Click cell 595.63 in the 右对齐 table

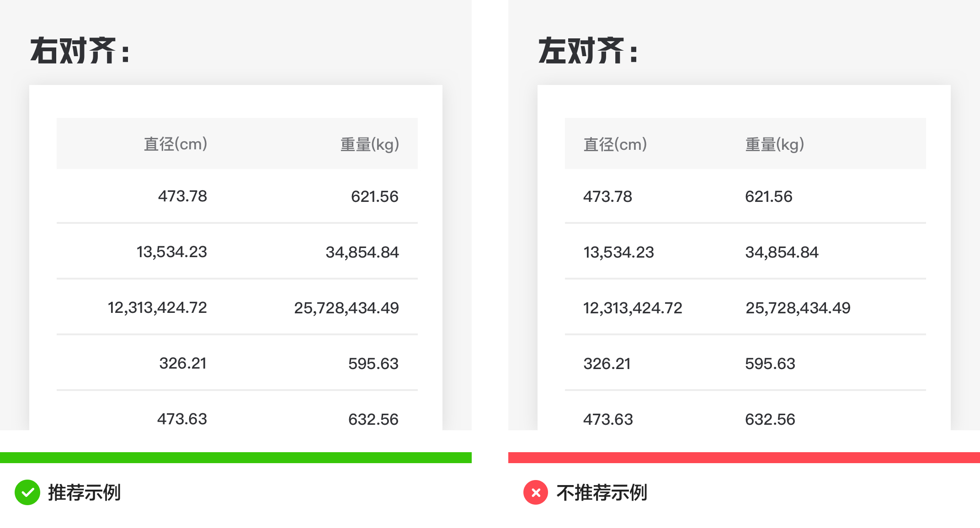click(373, 364)
